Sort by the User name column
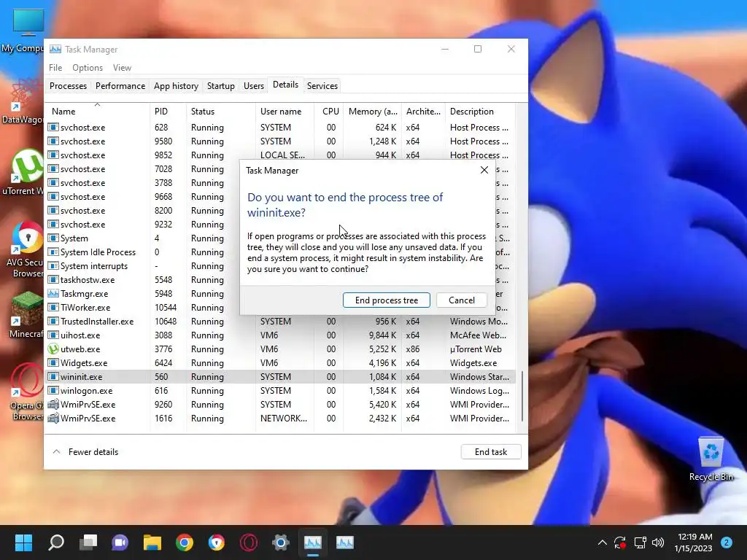The height and width of the screenshot is (560, 747). [285, 111]
